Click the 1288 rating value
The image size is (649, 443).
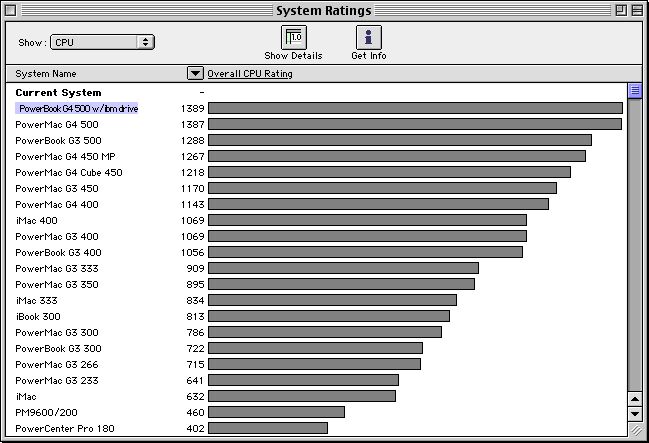(x=192, y=141)
